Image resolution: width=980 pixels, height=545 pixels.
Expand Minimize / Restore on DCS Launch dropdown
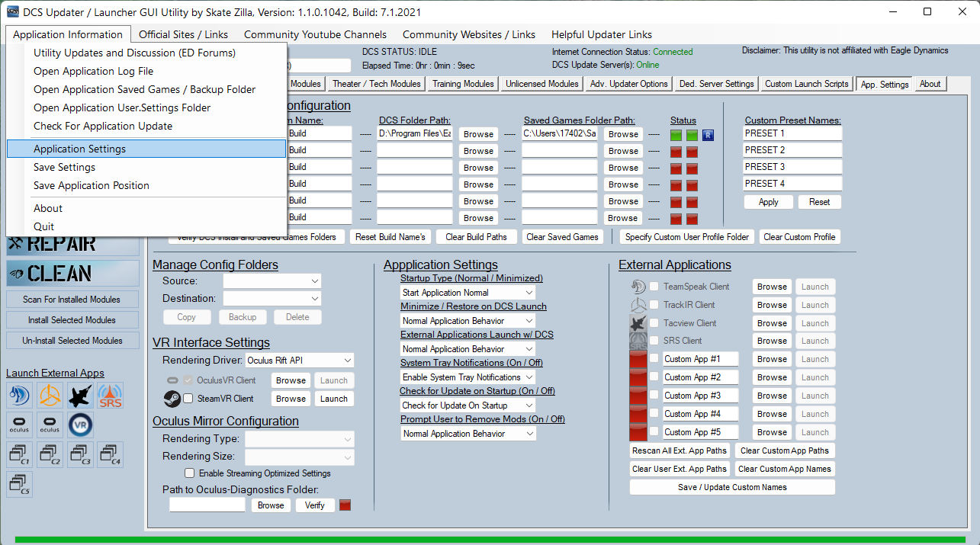(x=468, y=321)
